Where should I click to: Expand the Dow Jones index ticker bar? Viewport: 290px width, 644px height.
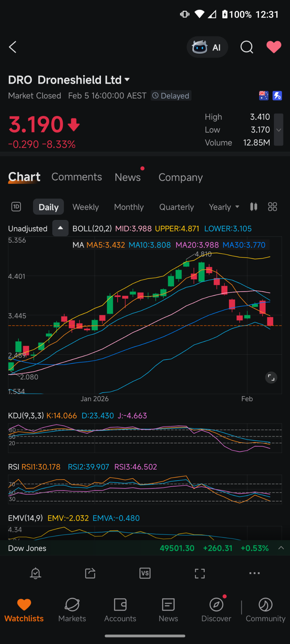pyautogui.click(x=145, y=548)
